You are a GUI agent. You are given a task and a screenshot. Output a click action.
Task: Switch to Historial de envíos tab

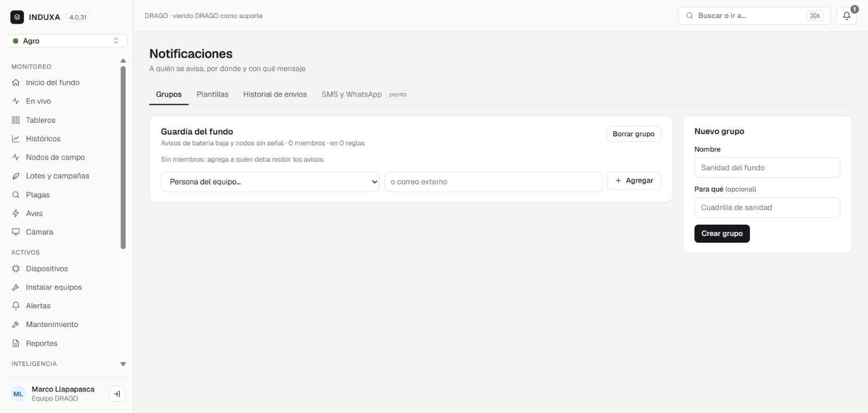tap(275, 94)
